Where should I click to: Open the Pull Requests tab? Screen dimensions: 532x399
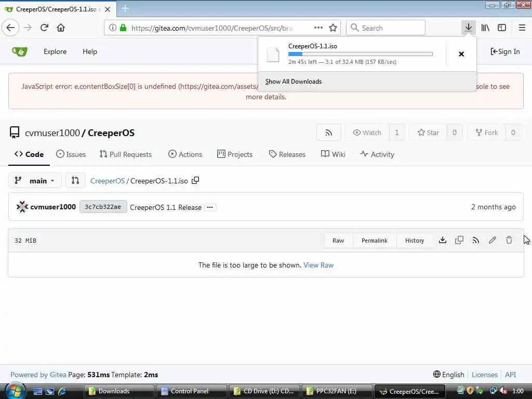tap(126, 154)
